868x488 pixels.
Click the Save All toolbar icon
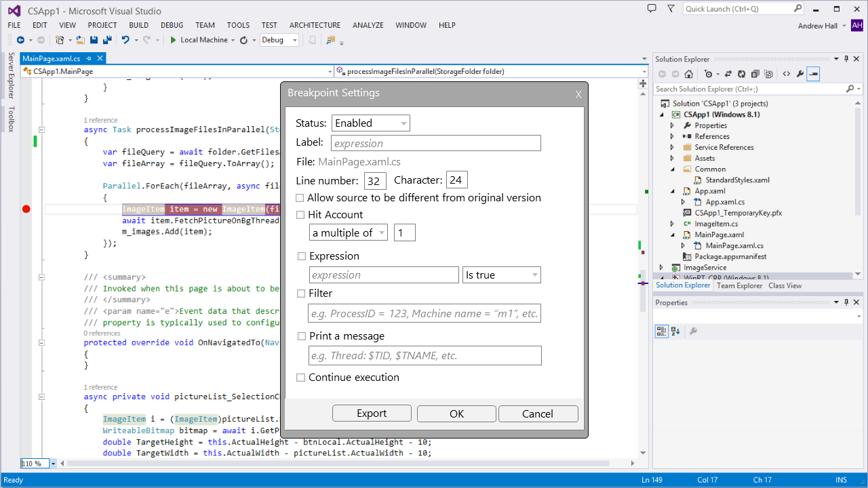click(x=107, y=40)
